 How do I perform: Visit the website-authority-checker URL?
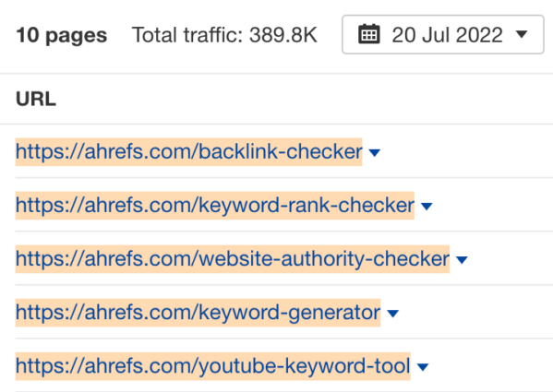[x=233, y=259]
